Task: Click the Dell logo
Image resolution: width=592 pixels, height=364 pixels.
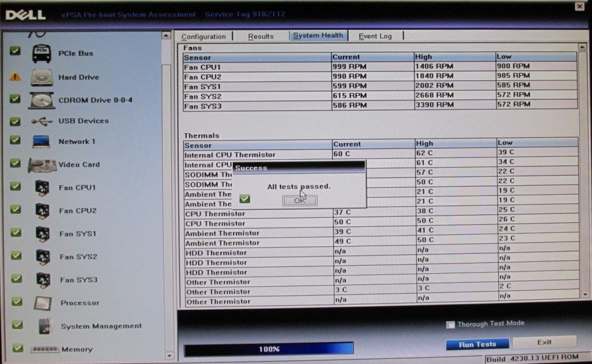Action: 25,14
